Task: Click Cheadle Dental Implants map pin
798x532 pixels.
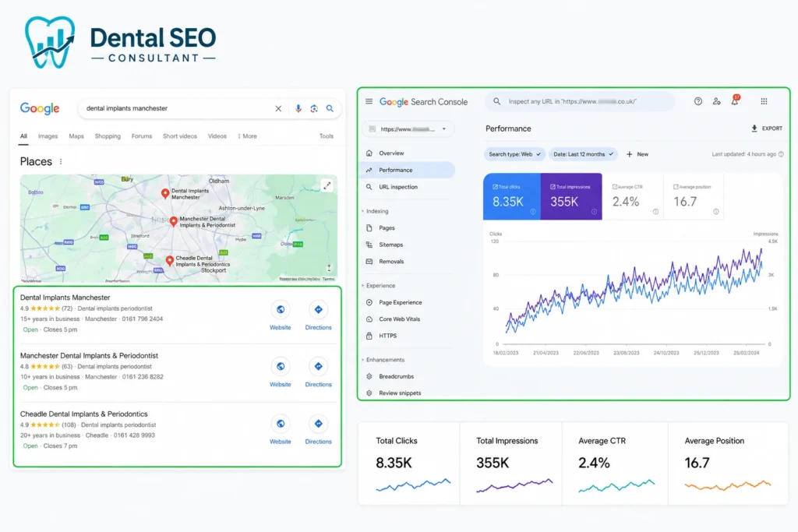Action: coord(170,261)
